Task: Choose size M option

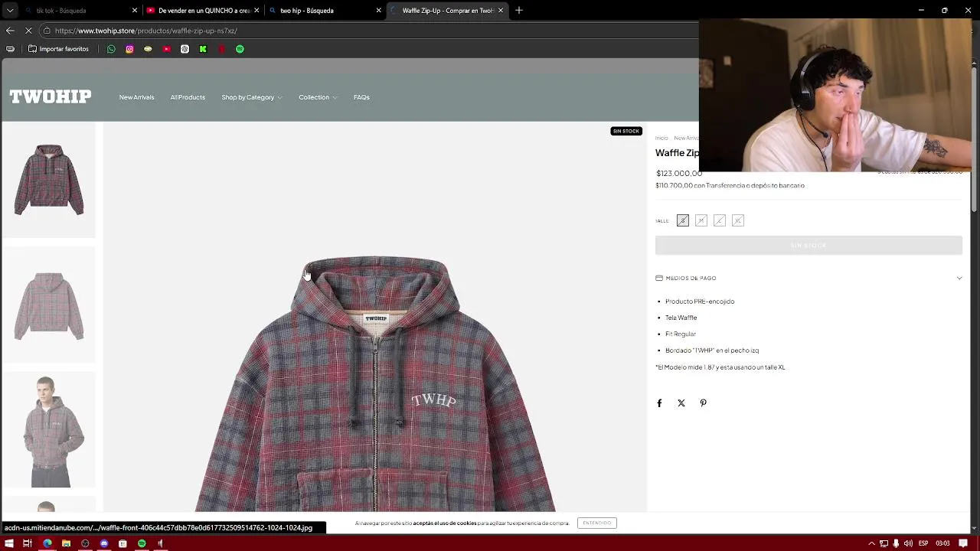Action: click(701, 220)
